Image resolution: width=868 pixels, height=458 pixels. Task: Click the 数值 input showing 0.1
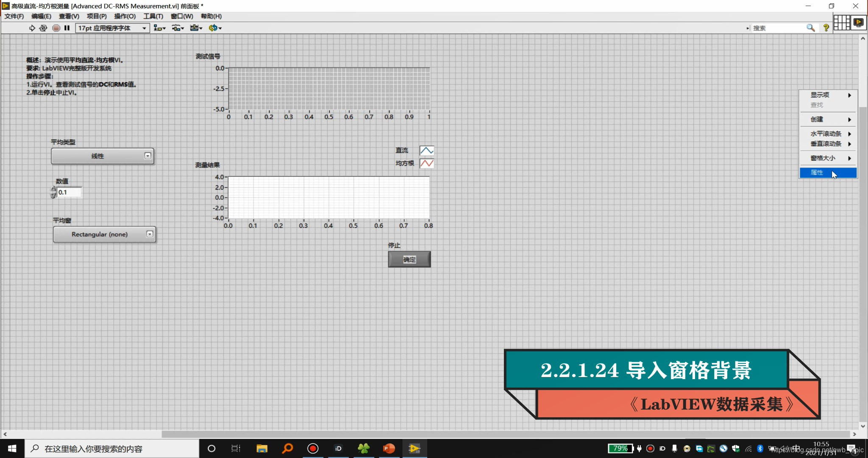click(x=69, y=192)
